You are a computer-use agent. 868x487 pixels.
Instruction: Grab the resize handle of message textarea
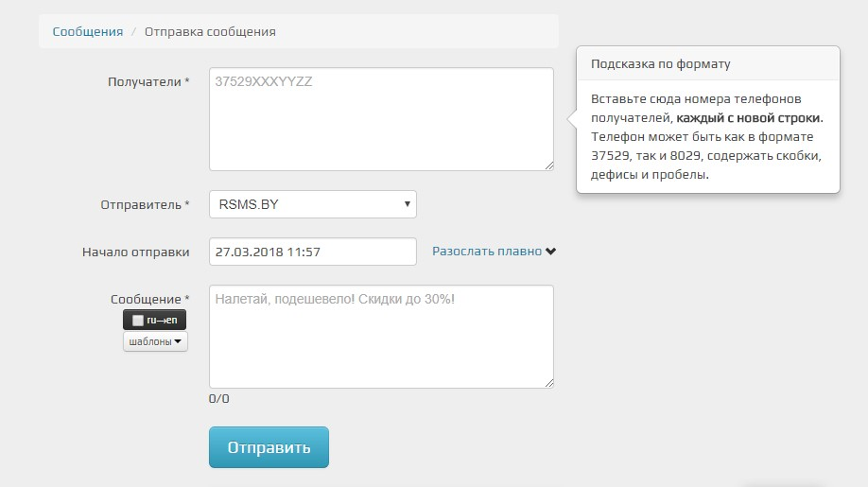(548, 382)
